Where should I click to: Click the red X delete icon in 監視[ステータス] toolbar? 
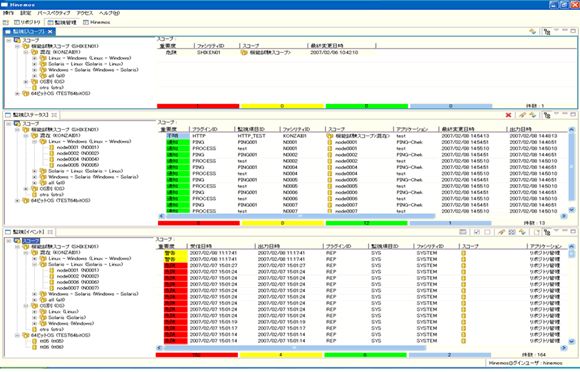point(509,115)
